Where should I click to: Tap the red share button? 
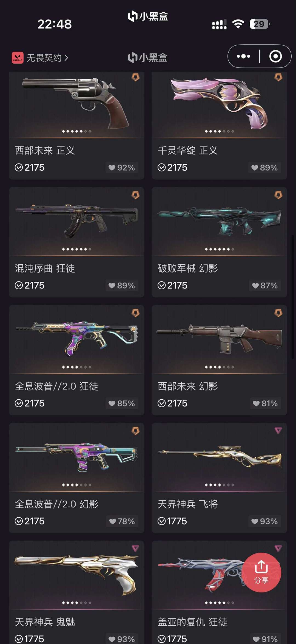point(261,572)
